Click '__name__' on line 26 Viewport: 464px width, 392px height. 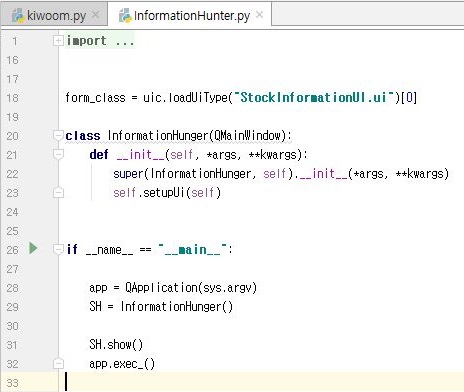109,250
